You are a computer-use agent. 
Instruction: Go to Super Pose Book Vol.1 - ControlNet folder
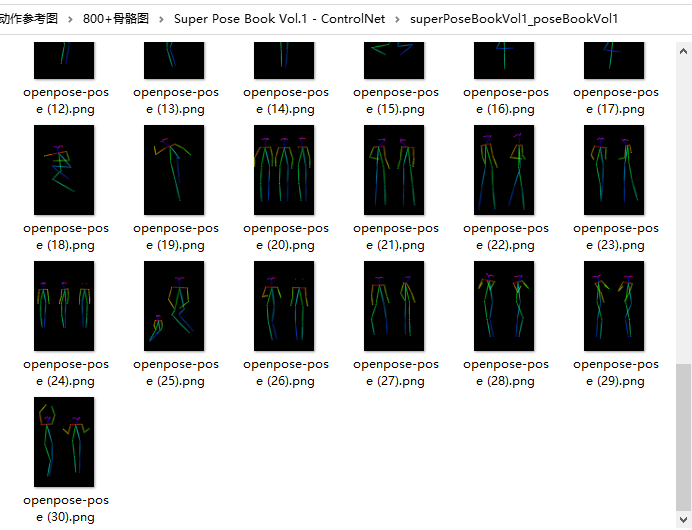[x=279, y=19]
